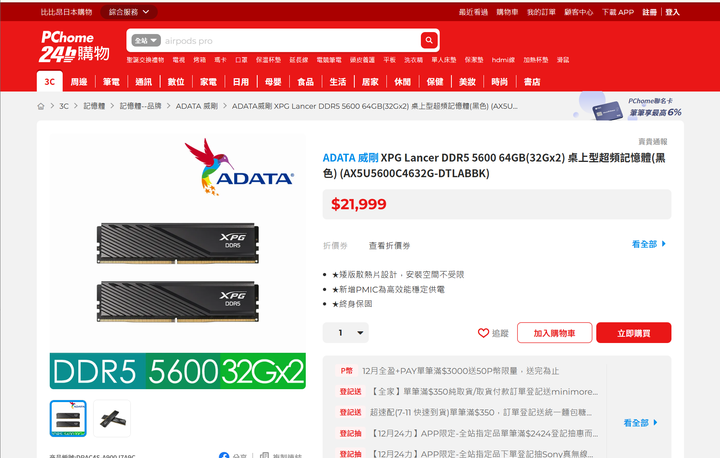The height and width of the screenshot is (458, 720).
Task: Click the search magnifier button
Action: 429,41
